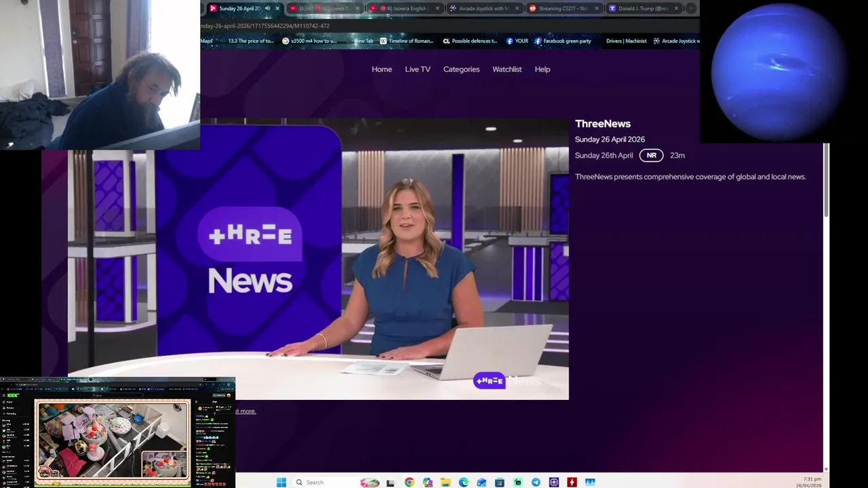The height and width of the screenshot is (488, 868).
Task: Open the purple square taskbar app
Action: click(554, 483)
